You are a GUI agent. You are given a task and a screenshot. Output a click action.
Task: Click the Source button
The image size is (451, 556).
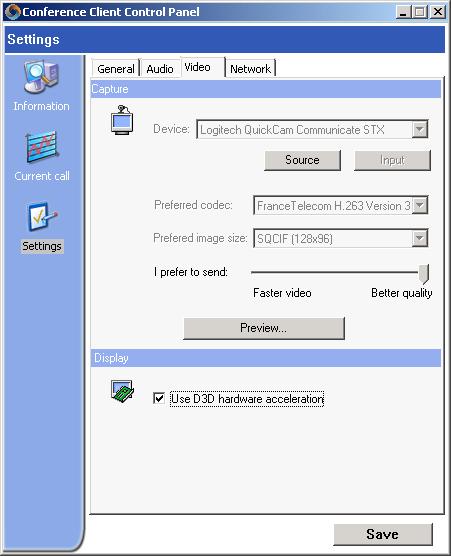coord(302,160)
